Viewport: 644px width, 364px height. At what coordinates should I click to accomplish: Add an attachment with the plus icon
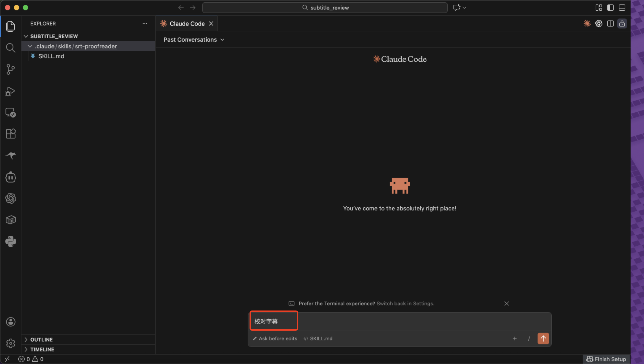[515, 338]
